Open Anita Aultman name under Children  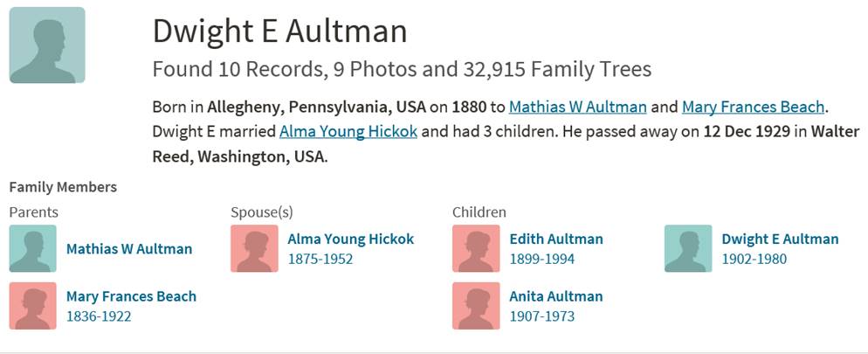[x=555, y=296]
